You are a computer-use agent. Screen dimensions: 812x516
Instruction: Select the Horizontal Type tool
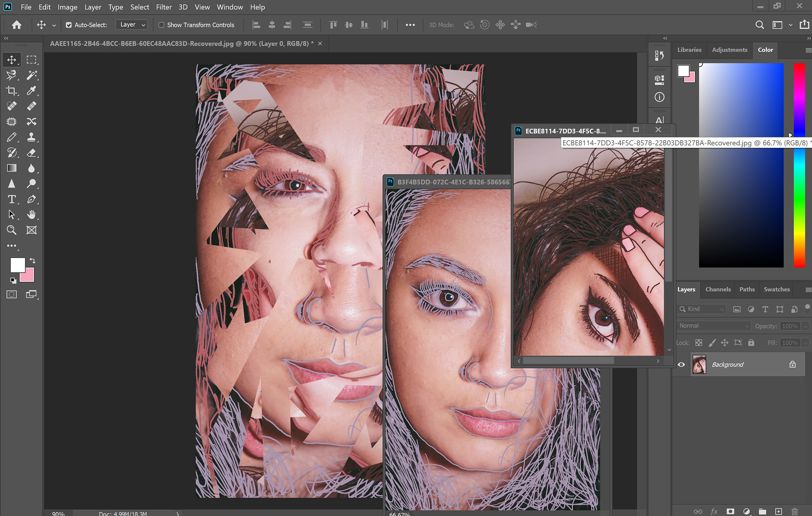(x=11, y=199)
